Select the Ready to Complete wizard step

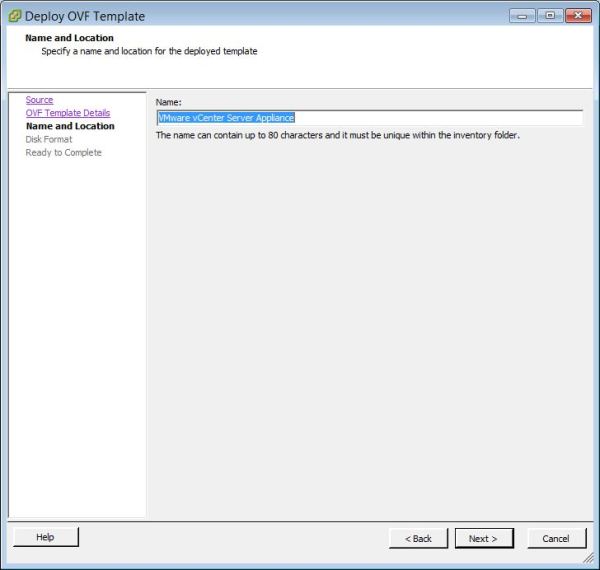tap(63, 152)
